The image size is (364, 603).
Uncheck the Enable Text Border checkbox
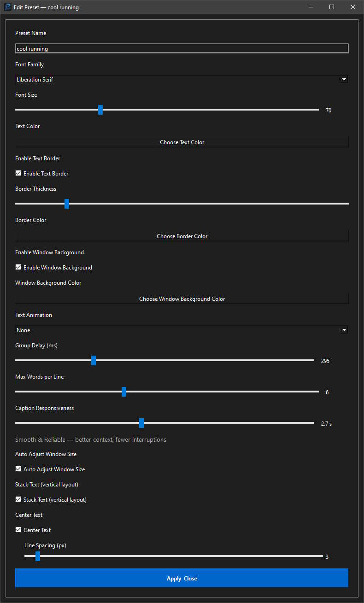pos(18,173)
